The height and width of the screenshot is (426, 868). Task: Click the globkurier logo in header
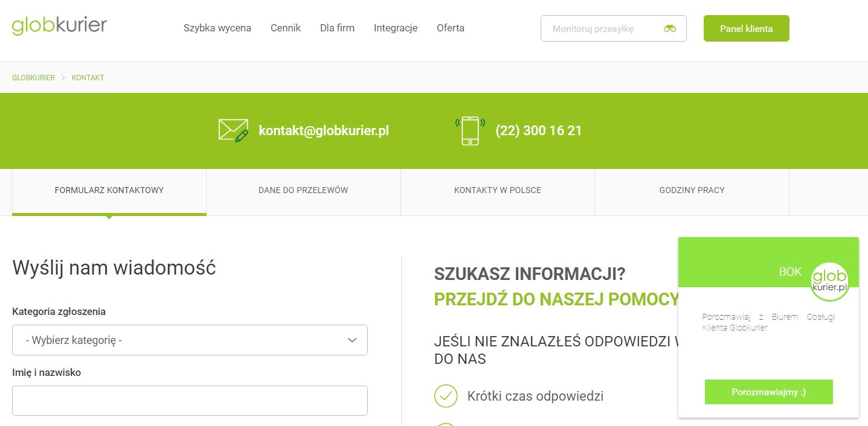pos(59,26)
